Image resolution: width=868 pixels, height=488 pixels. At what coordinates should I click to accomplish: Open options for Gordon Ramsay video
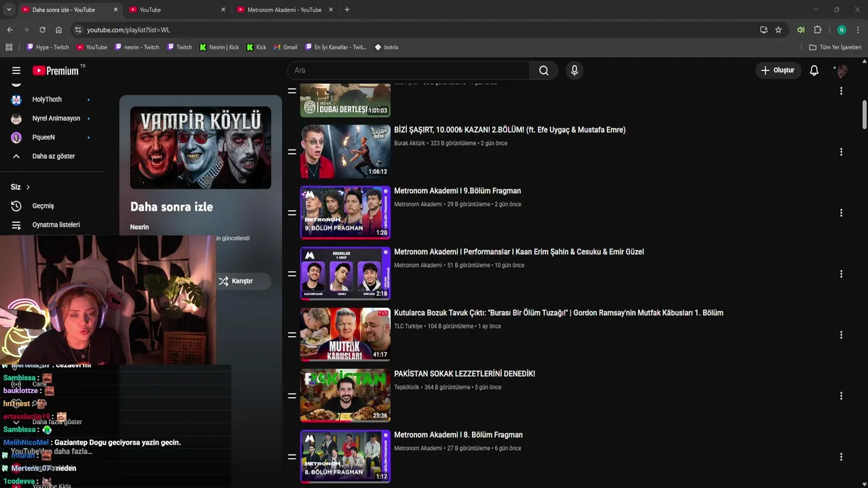pos(841,335)
